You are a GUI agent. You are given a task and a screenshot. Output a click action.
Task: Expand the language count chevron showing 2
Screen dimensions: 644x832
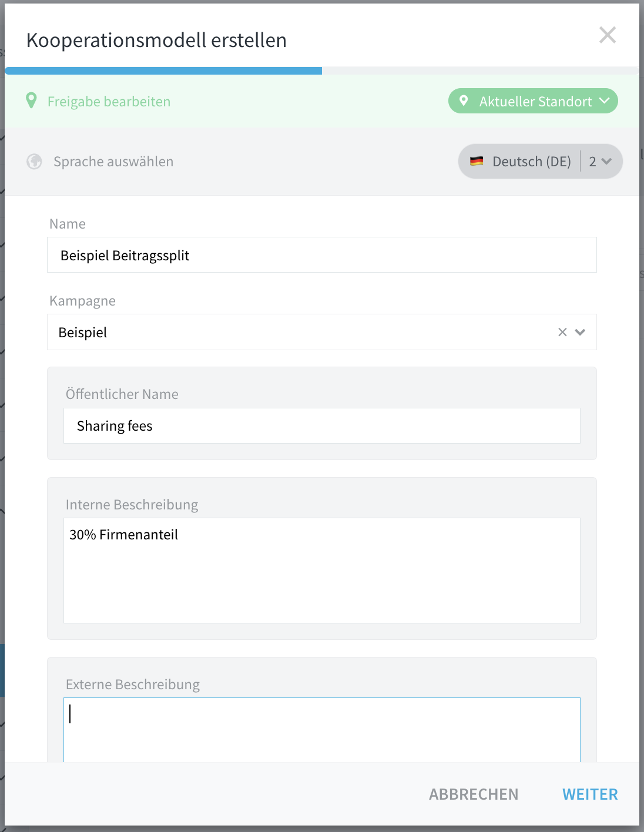601,161
